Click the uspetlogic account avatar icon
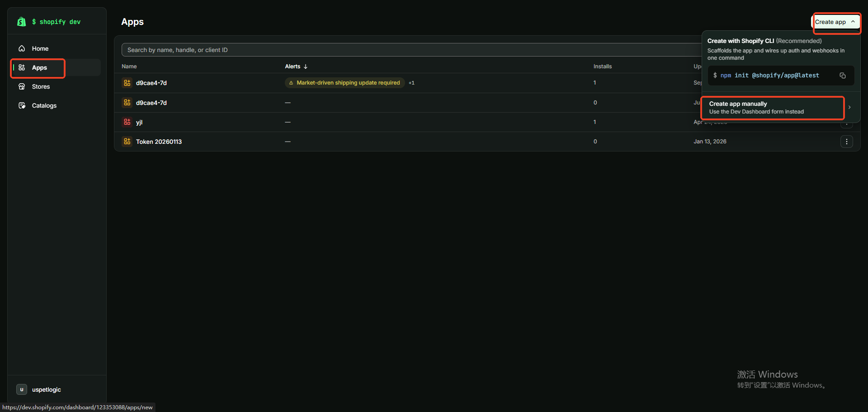The width and height of the screenshot is (868, 412). 21,389
